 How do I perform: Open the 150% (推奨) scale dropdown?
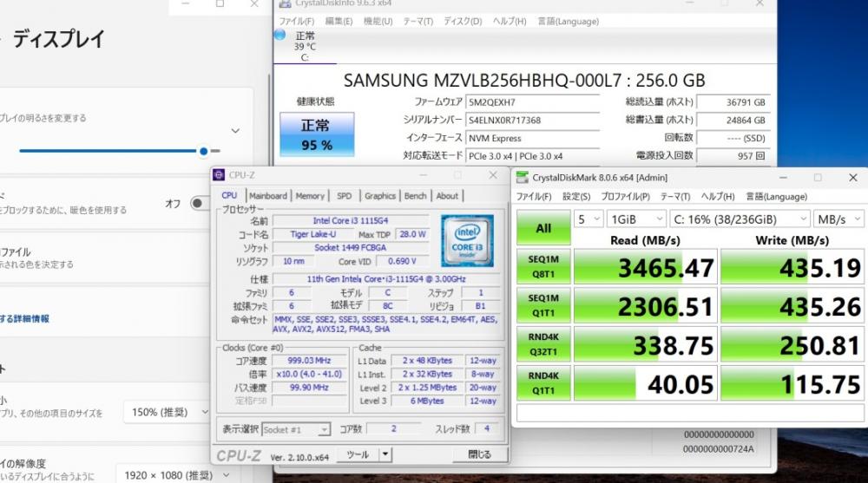click(x=167, y=412)
